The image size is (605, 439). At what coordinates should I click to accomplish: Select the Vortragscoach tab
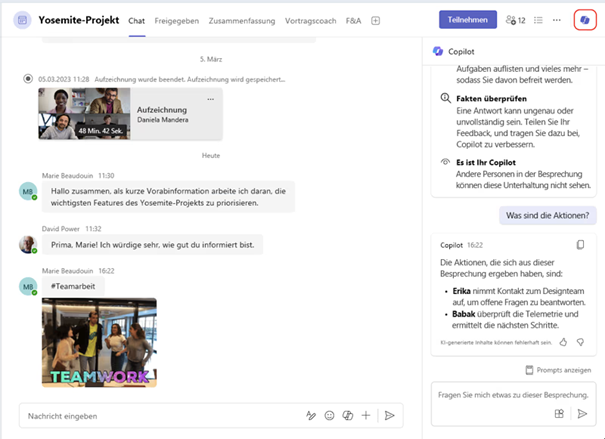[313, 20]
